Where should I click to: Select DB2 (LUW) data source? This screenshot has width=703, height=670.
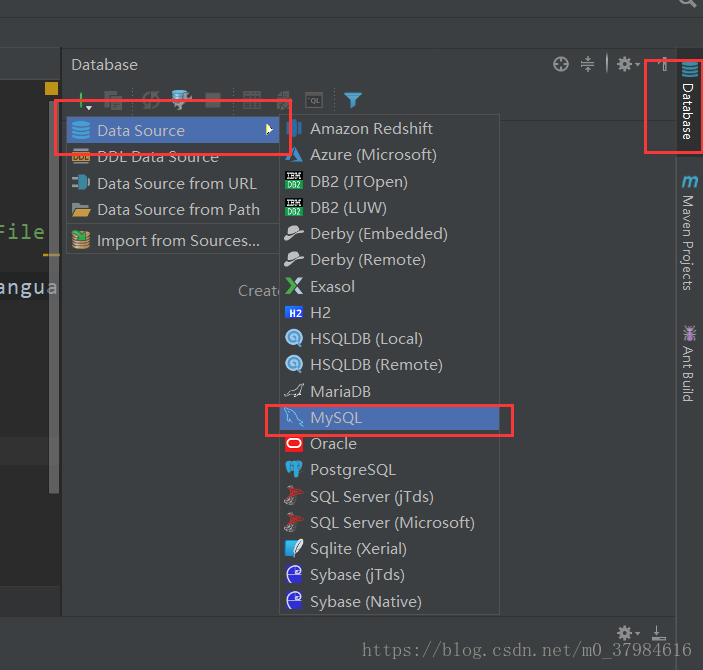[x=389, y=208]
